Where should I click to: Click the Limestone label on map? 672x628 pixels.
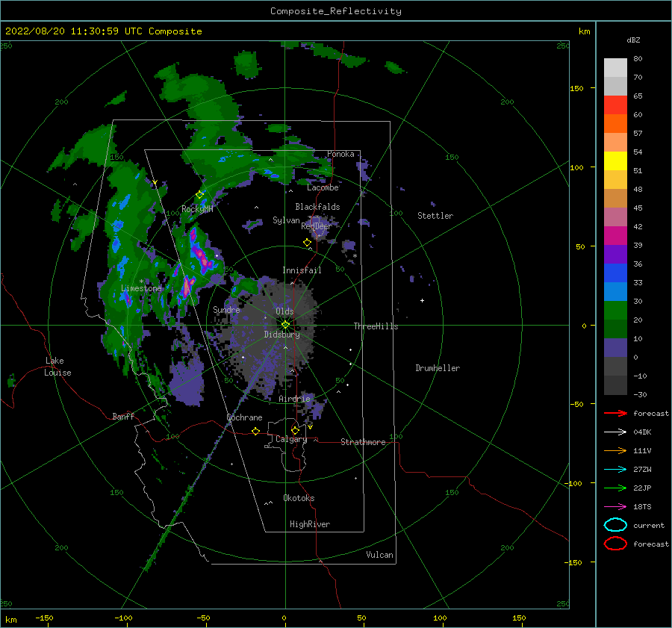pyautogui.click(x=141, y=288)
